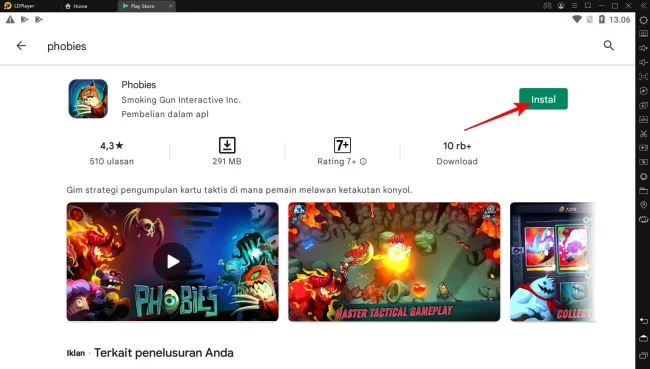Image resolution: width=650 pixels, height=369 pixels.
Task: Click the shake/rotate device sidebar icon
Action: (x=643, y=219)
